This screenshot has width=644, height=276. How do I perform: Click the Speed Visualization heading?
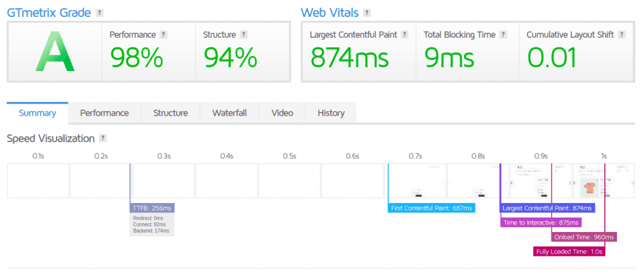[51, 138]
